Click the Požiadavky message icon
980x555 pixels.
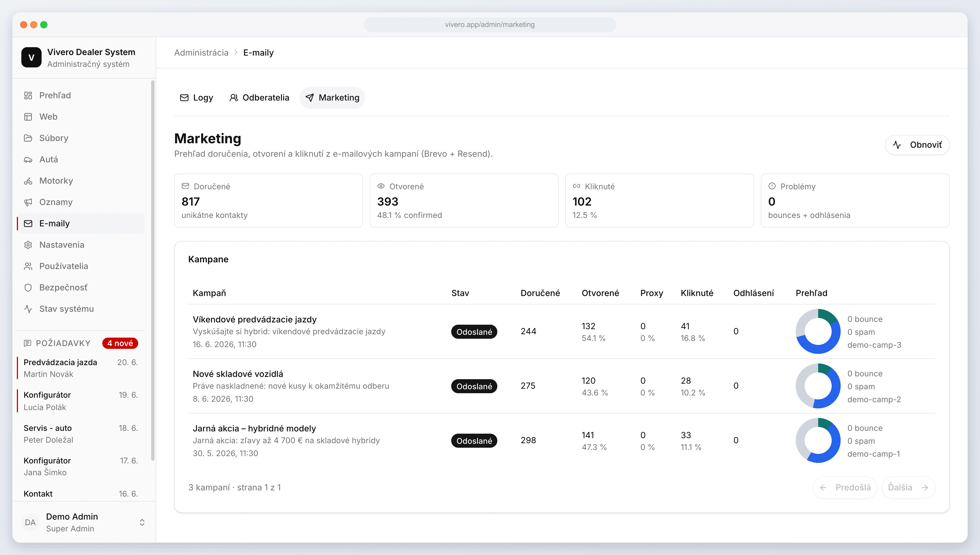click(x=28, y=343)
